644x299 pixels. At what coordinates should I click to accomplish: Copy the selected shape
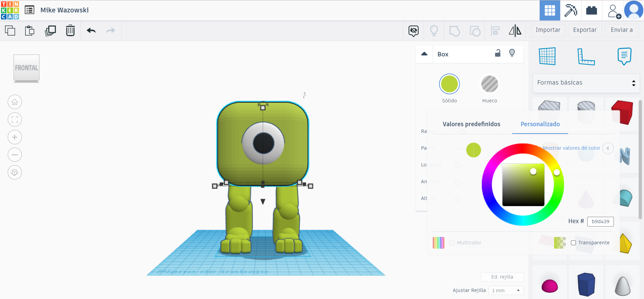point(10,31)
